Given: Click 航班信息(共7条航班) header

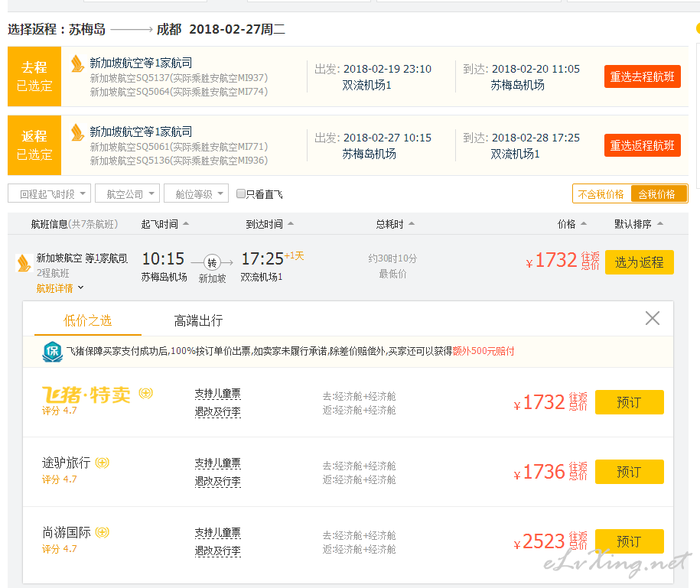Looking at the screenshot, I should click(74, 224).
